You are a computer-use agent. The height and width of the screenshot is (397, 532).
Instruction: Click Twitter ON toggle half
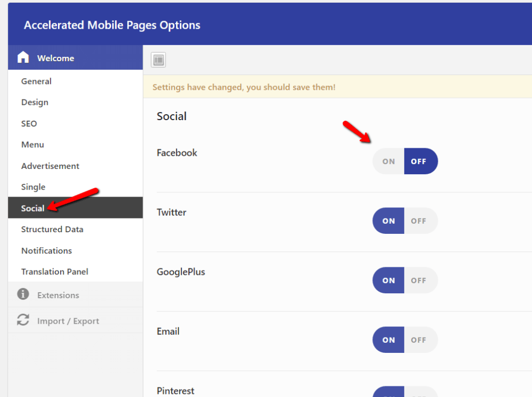388,221
